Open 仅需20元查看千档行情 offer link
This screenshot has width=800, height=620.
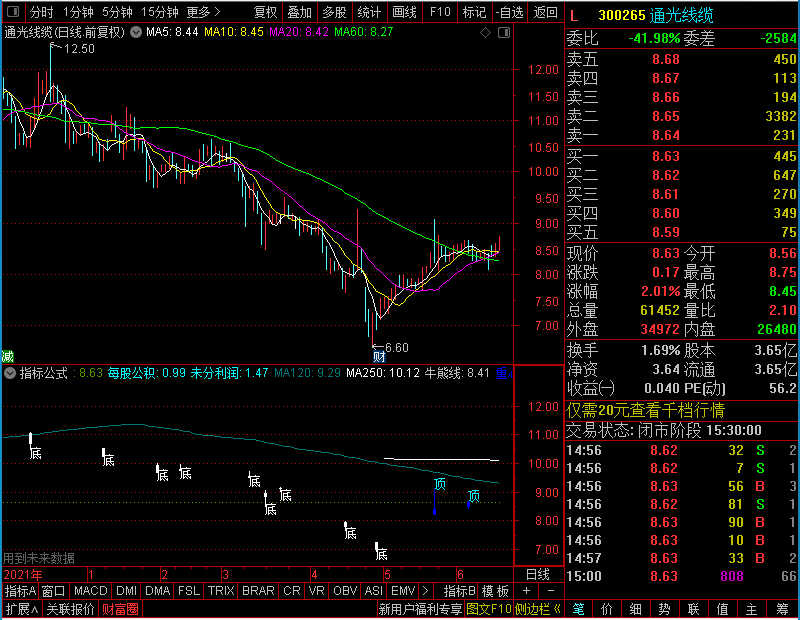click(645, 410)
